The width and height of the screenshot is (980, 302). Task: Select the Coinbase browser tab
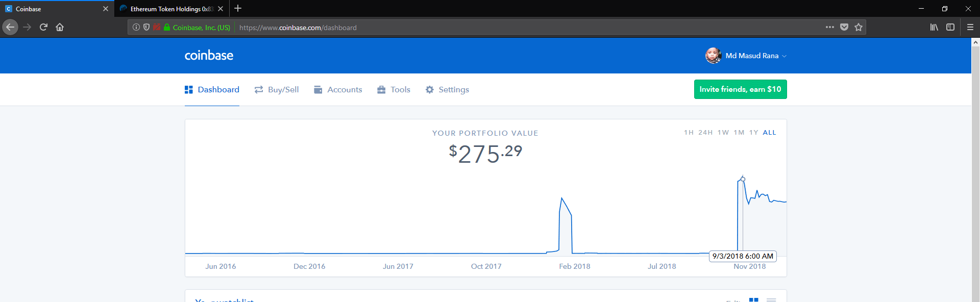point(57,9)
